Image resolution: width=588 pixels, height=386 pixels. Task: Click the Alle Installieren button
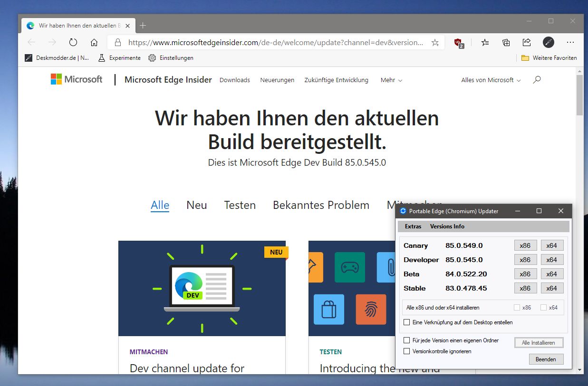(539, 343)
